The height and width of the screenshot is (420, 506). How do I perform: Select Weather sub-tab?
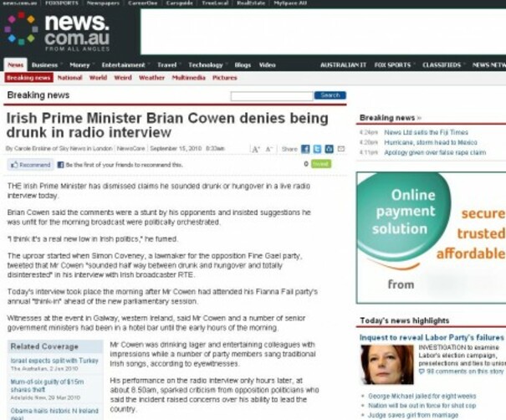click(x=151, y=78)
